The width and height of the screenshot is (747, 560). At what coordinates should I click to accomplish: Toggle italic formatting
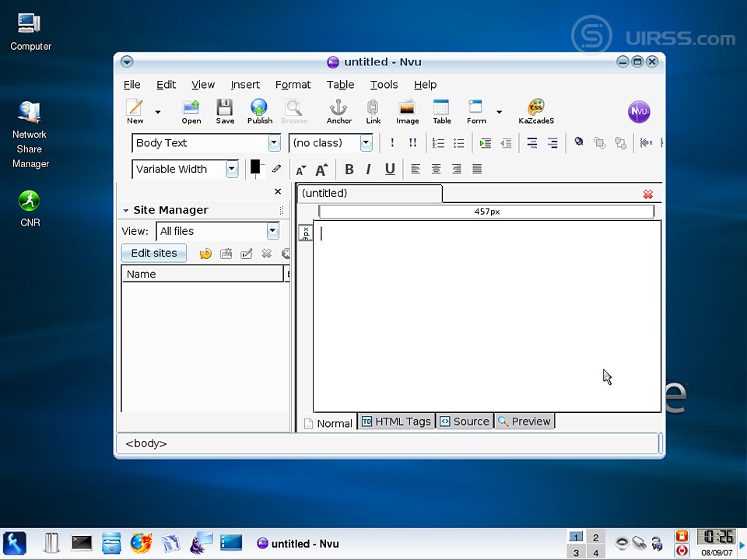click(369, 170)
